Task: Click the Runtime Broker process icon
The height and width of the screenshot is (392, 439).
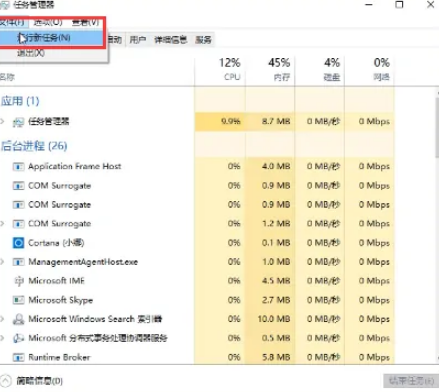Action: pos(18,357)
